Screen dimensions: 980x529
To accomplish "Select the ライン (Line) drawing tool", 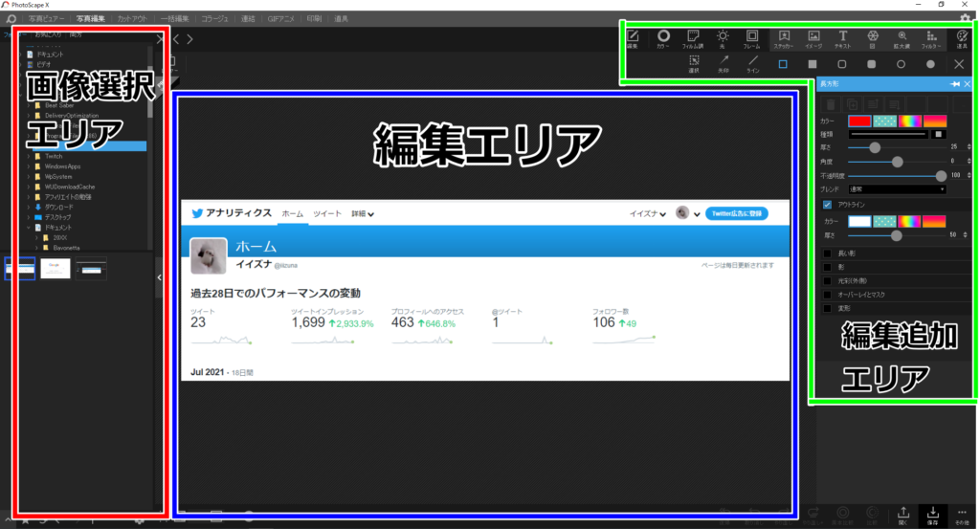I will [x=753, y=64].
